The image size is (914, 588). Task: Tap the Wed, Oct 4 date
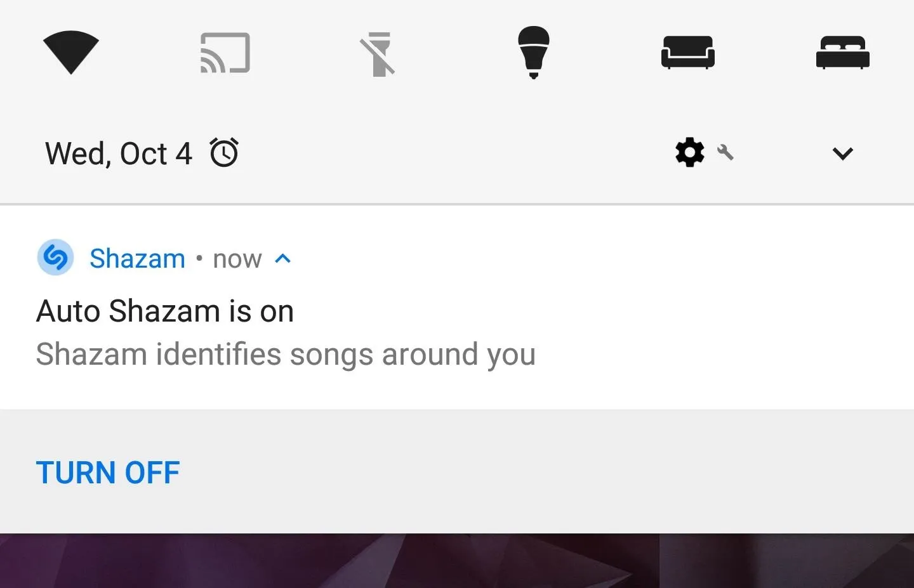[x=119, y=154]
